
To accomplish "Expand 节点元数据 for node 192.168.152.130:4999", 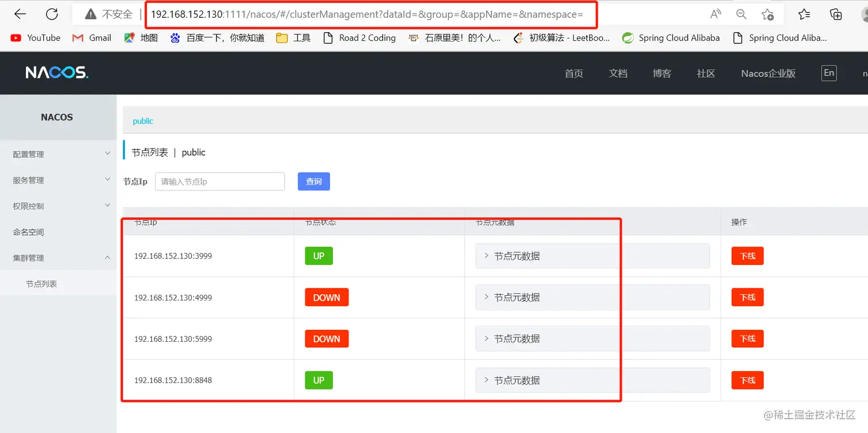I will click(x=592, y=297).
